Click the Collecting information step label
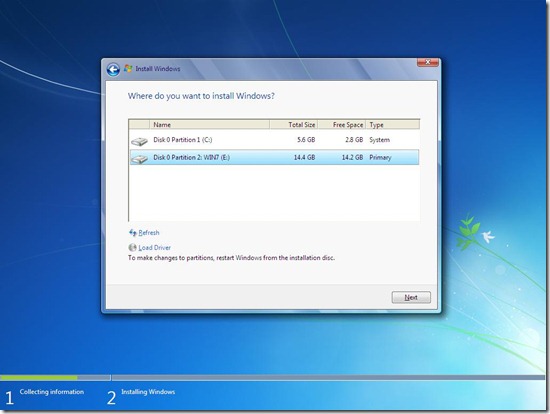550x414 pixels. 52,392
